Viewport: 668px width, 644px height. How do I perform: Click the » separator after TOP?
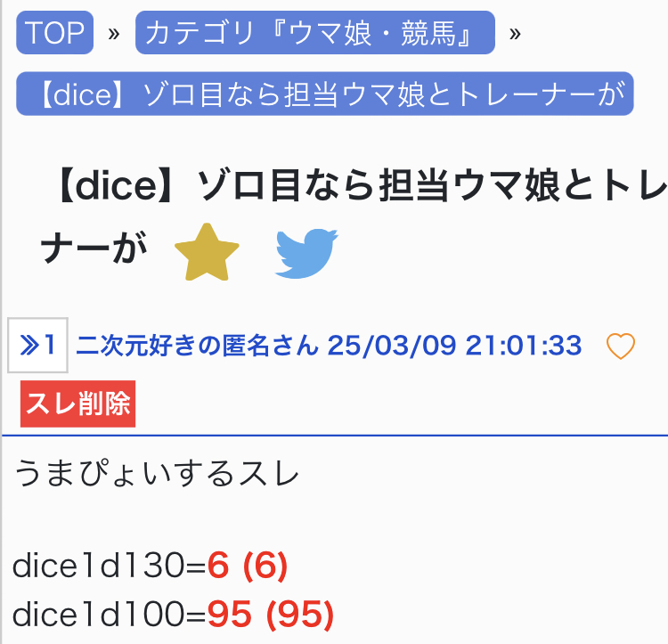point(114,34)
